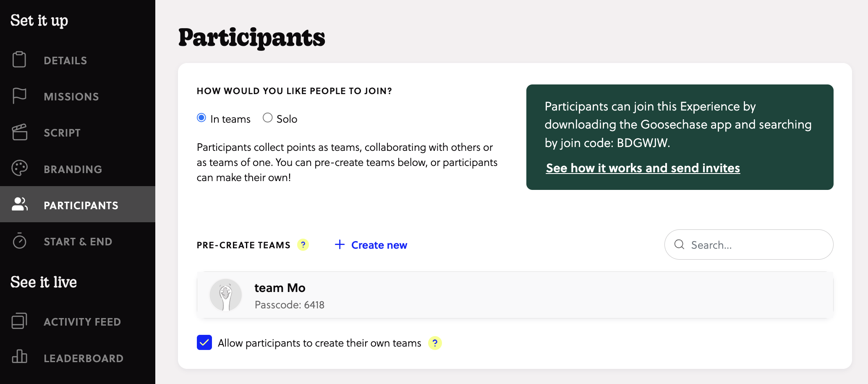Click the Script clapperboard icon
Viewport: 868px width, 384px height.
(19, 132)
